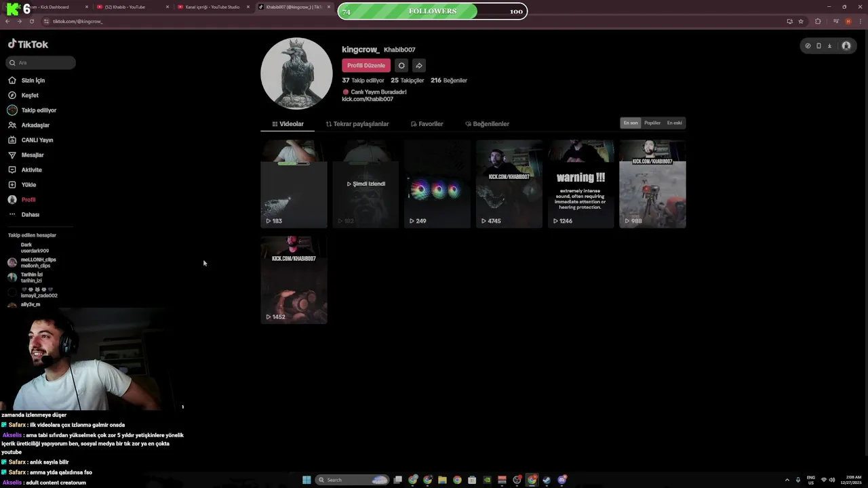The image size is (868, 488).
Task: Click the share profile arrow icon
Action: click(419, 66)
